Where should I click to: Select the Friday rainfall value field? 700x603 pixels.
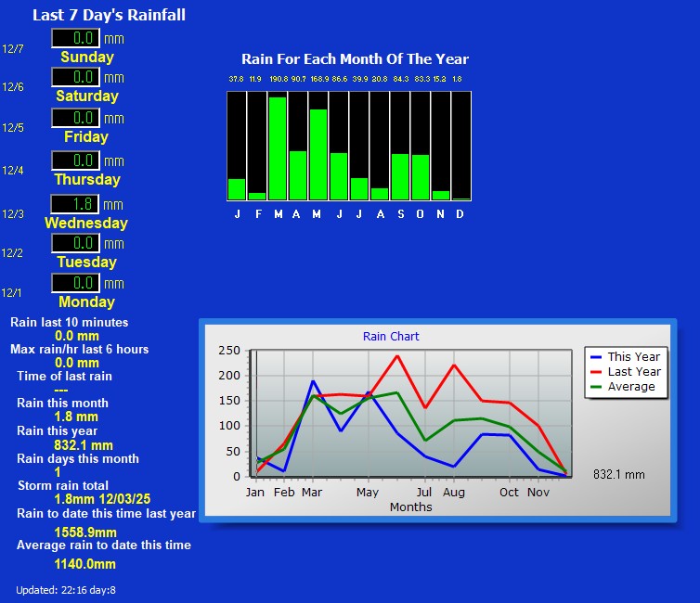[75, 118]
